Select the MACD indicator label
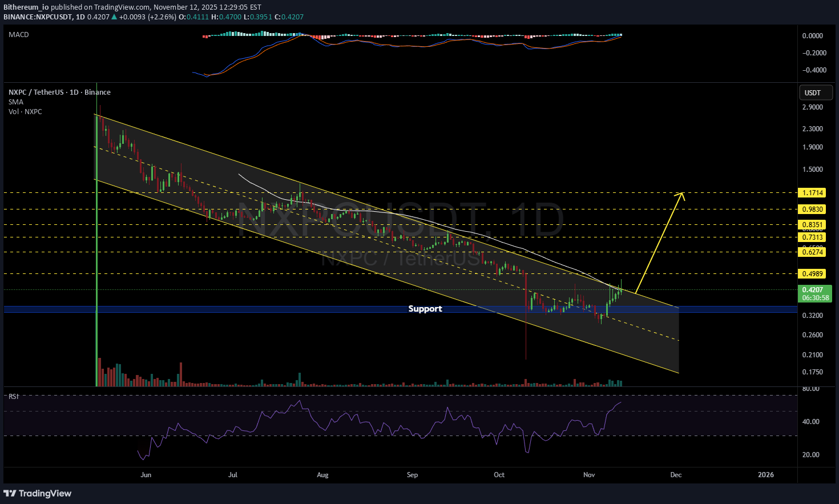The image size is (839, 504). click(19, 35)
